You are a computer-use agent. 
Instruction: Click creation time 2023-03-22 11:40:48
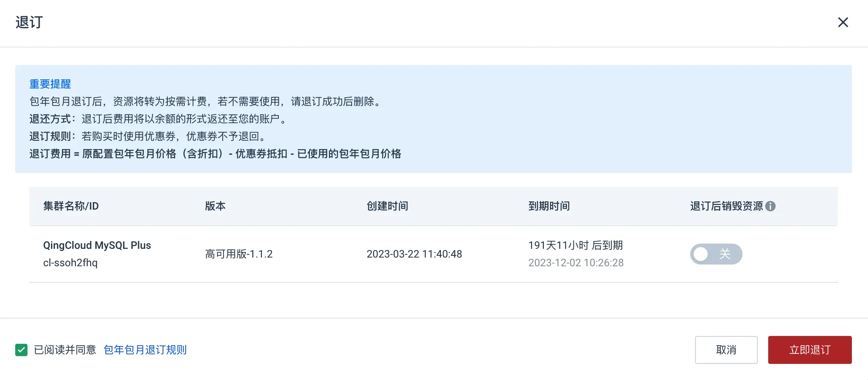point(414,254)
